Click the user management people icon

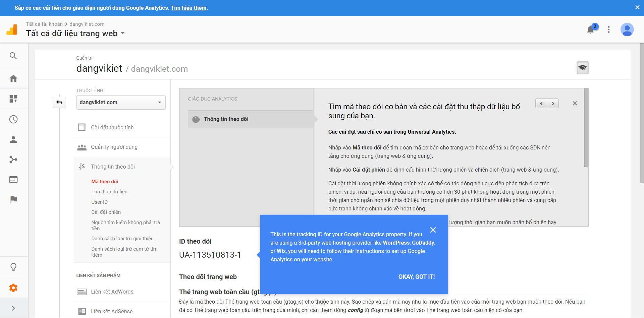point(82,147)
